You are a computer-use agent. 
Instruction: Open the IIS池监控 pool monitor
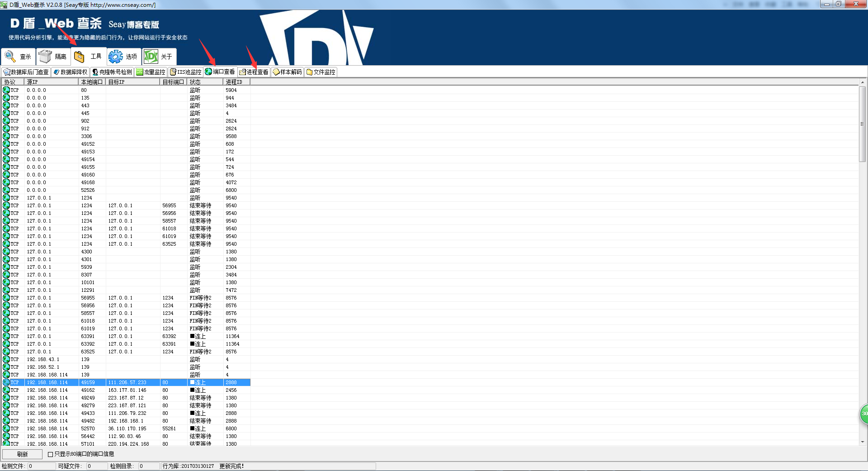tap(186, 72)
